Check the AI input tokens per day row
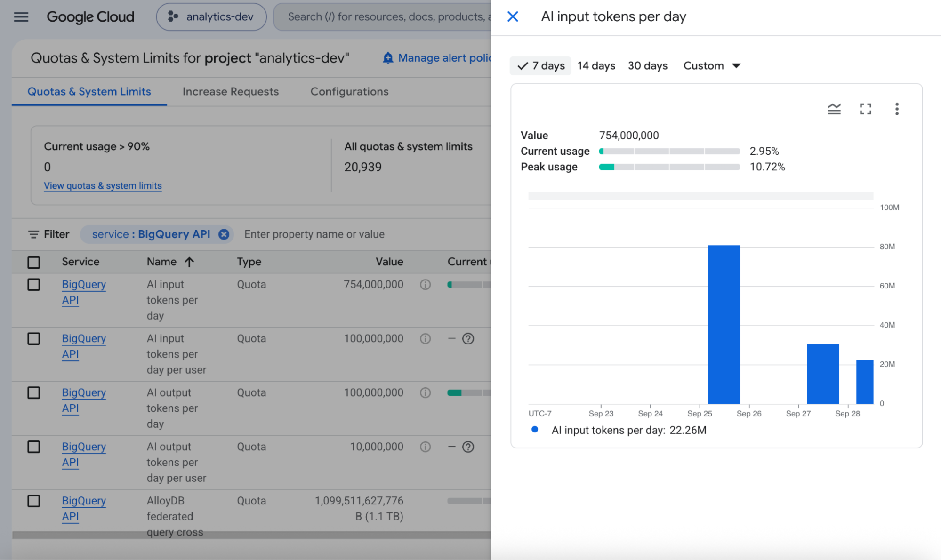Screen dimensions: 941x560 (x=34, y=285)
